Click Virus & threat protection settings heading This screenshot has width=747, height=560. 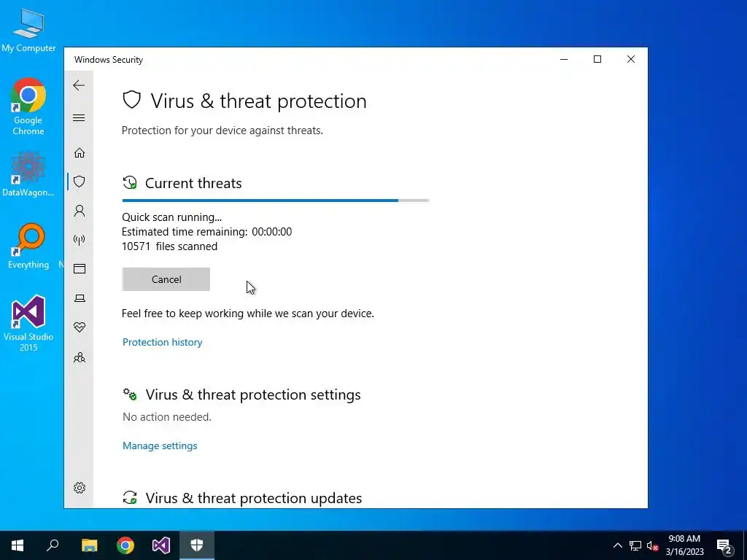(x=253, y=394)
